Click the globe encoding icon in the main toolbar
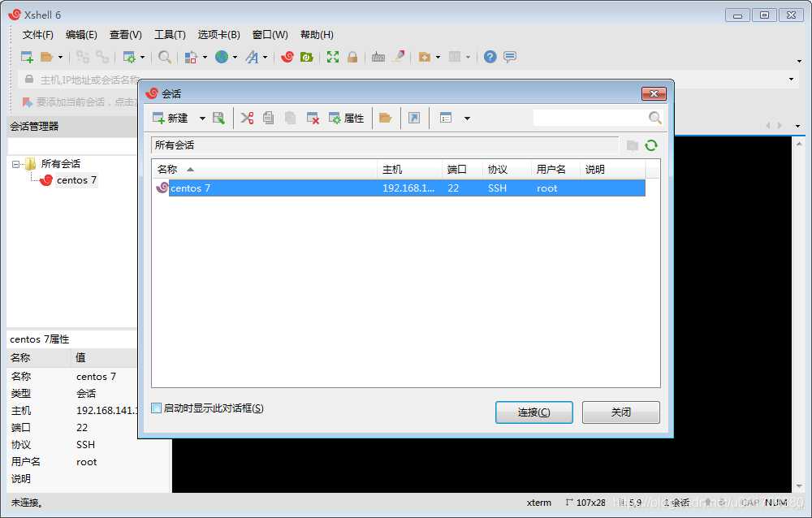The height and width of the screenshot is (518, 812). point(222,57)
